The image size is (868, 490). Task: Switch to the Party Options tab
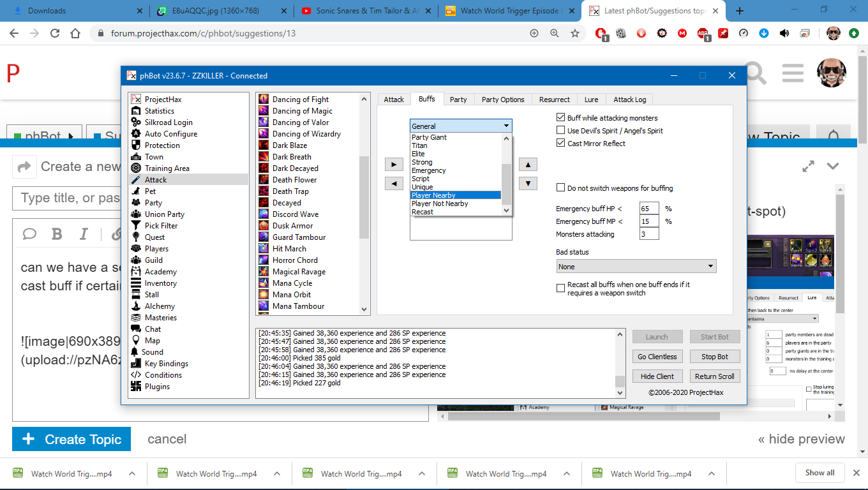pos(502,100)
